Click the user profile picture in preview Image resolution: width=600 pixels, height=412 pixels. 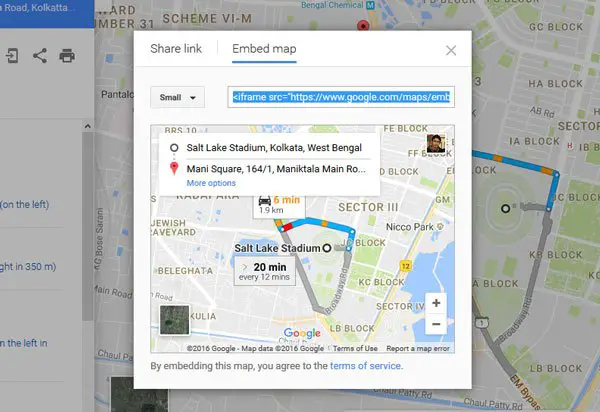pos(436,143)
